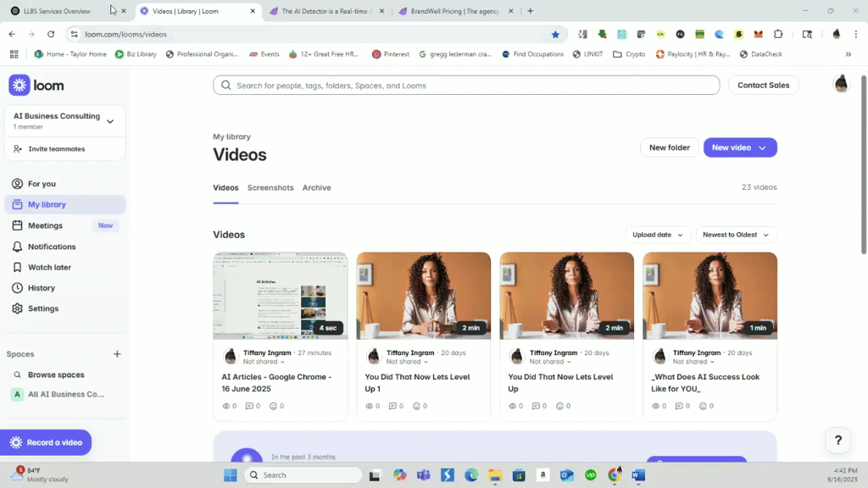Image resolution: width=868 pixels, height=488 pixels.
Task: Open the help question mark button
Action: [x=838, y=441]
